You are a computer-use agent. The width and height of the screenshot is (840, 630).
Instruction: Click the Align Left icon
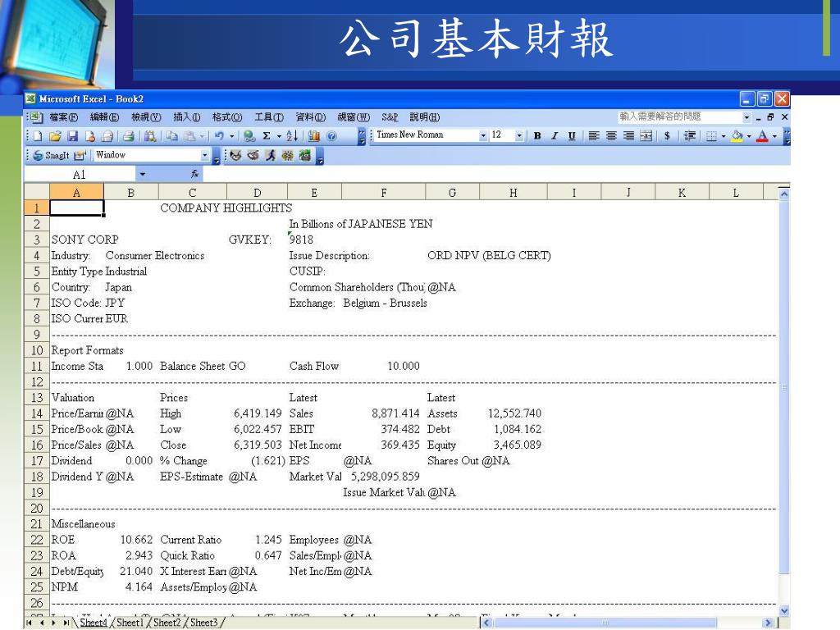(594, 136)
